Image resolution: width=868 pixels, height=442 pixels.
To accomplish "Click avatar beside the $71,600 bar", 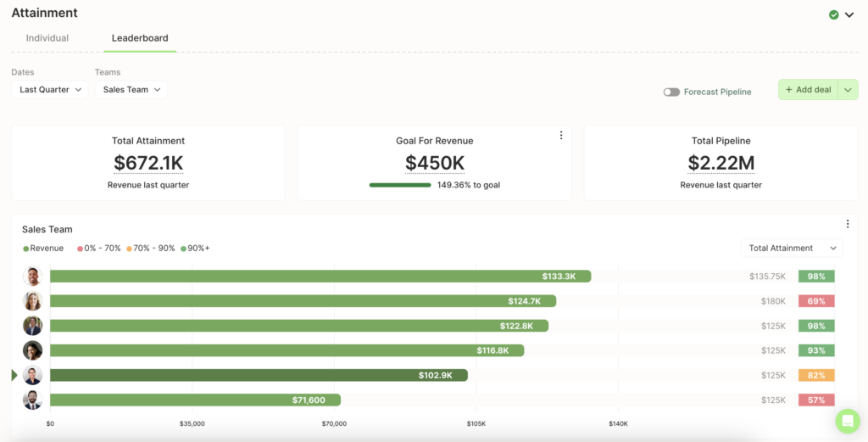I will click(33, 400).
